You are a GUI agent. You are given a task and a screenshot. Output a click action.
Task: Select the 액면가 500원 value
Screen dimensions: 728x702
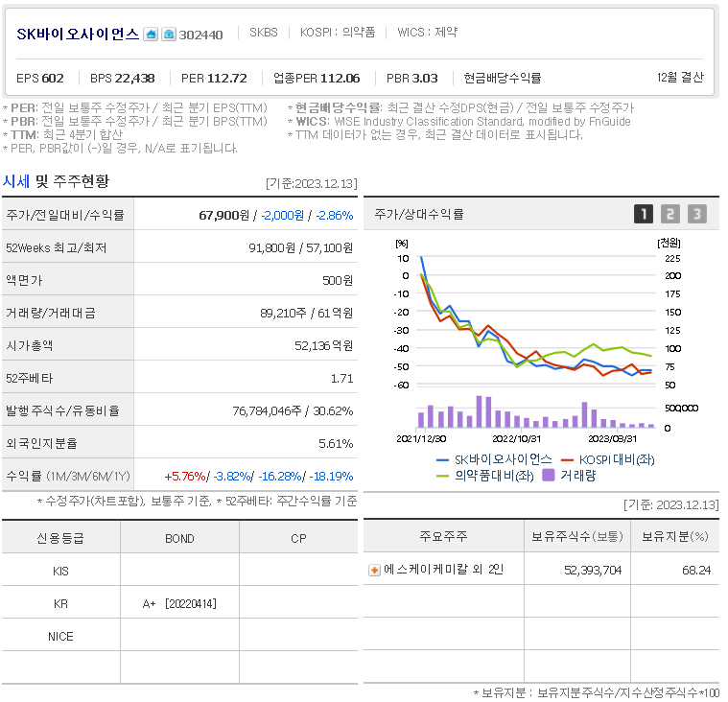pos(338,280)
